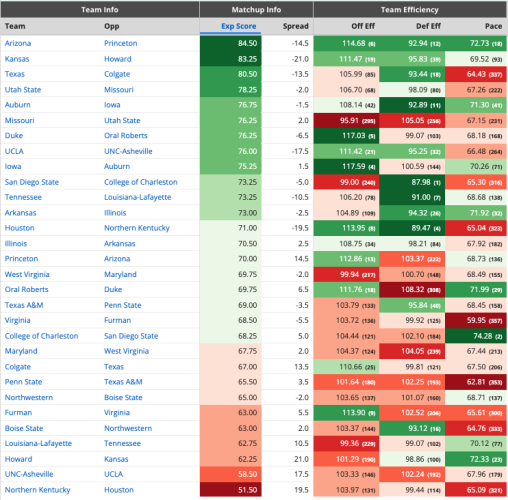Open College of Charleston opponent link

click(x=141, y=182)
